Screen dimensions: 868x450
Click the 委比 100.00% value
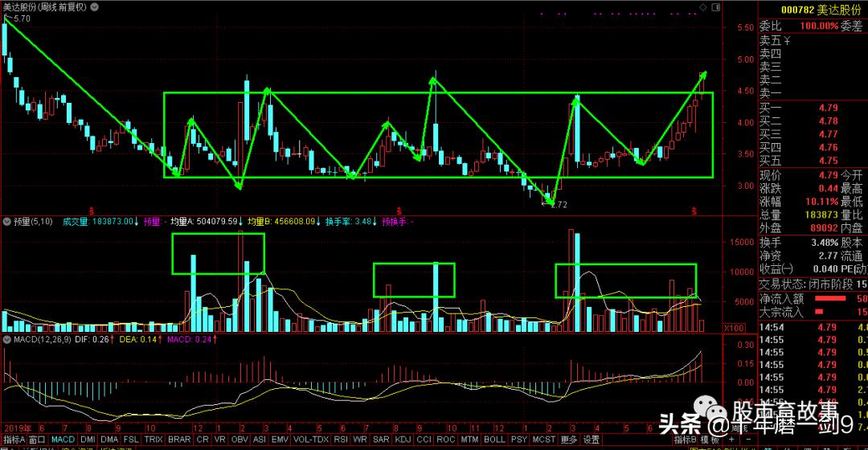819,26
